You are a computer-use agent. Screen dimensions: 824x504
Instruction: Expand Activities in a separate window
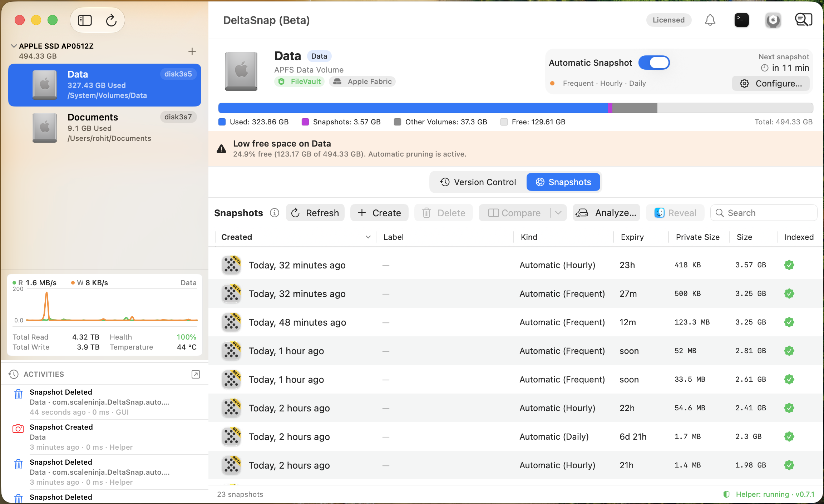pos(196,374)
